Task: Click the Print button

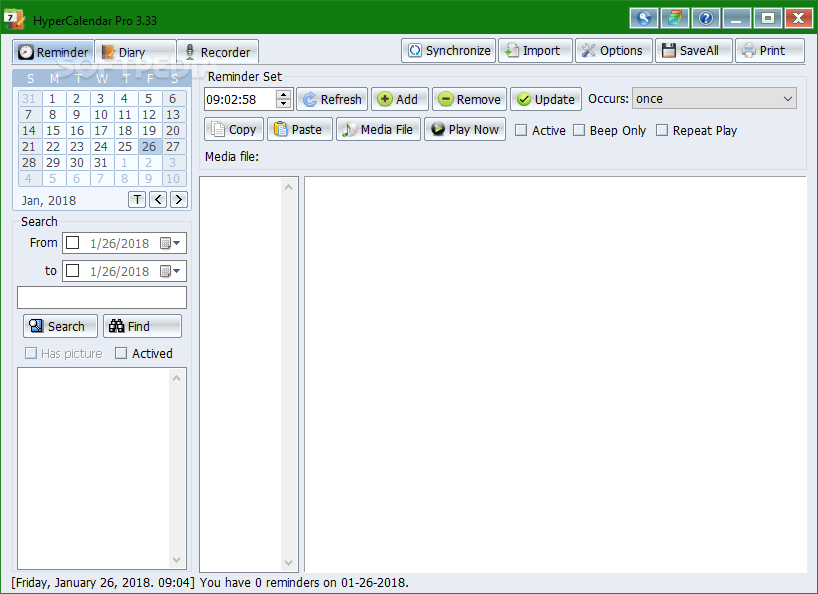Action: pyautogui.click(x=769, y=51)
